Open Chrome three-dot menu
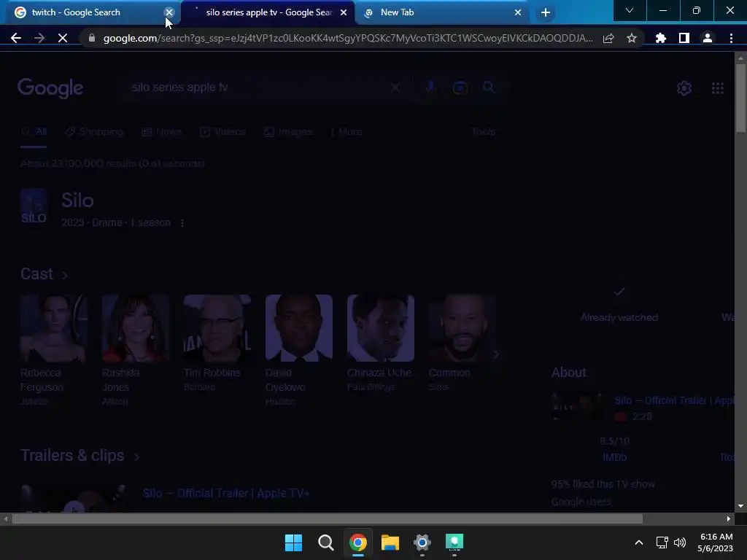 (x=731, y=38)
